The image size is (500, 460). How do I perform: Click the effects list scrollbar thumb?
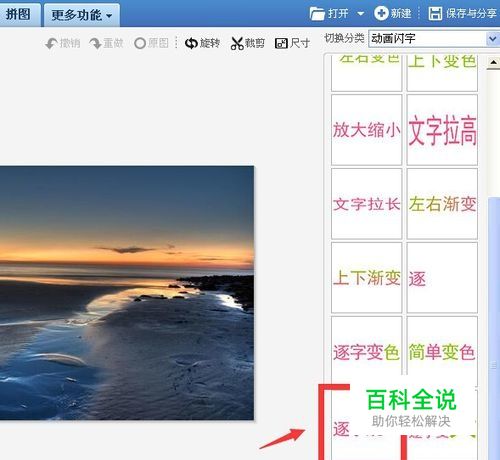[x=494, y=328]
